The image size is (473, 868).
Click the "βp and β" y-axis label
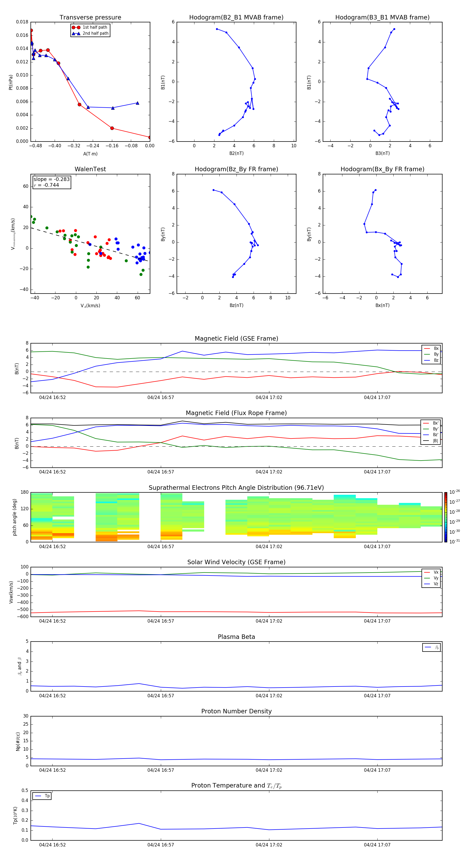pyautogui.click(x=19, y=666)
